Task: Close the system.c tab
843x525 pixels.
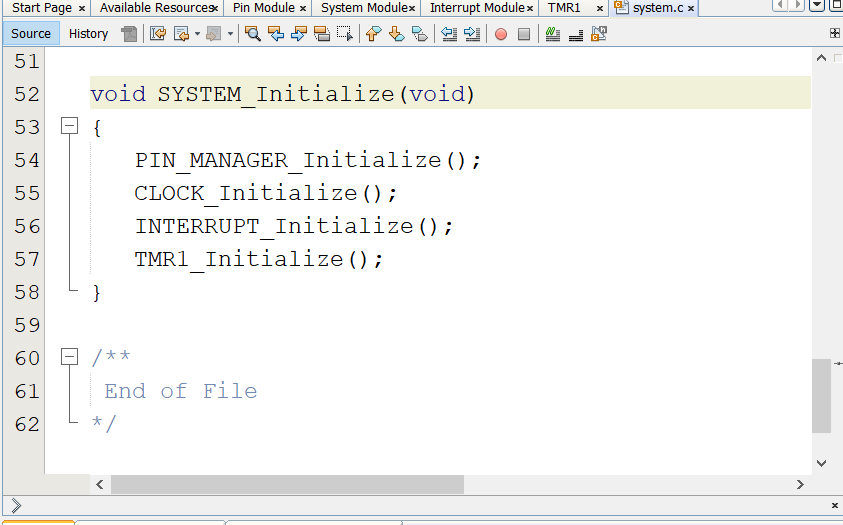Action: (691, 8)
